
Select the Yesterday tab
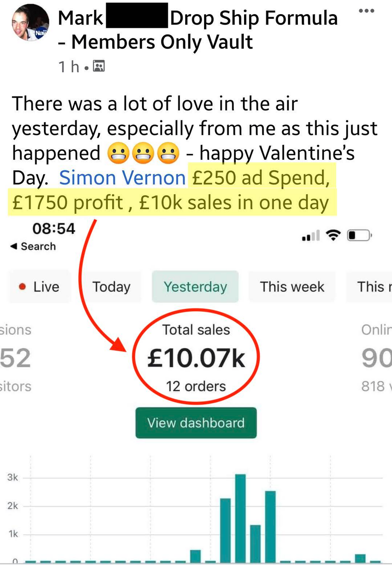point(195,287)
